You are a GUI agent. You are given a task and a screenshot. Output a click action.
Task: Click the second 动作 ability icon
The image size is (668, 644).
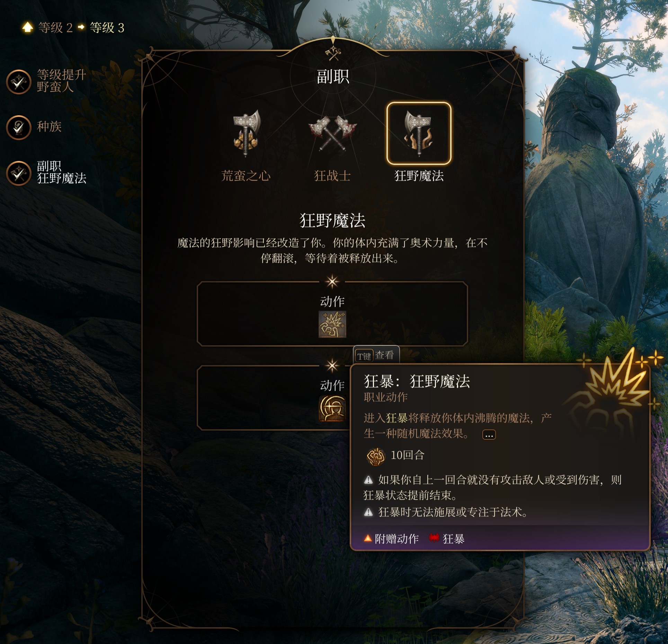click(332, 408)
